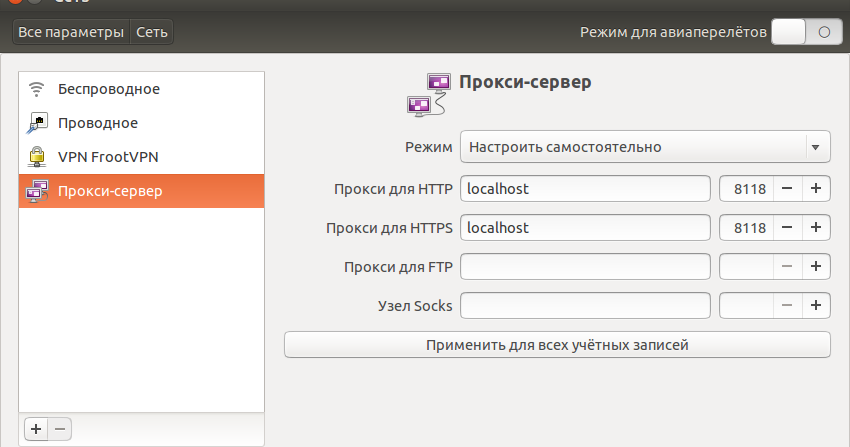Select Проводное in the network list

[141, 123]
